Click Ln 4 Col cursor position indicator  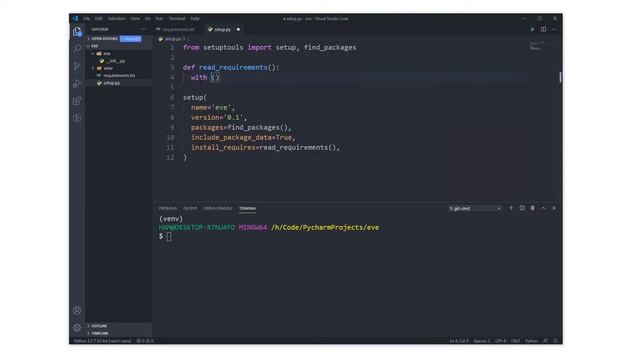point(459,341)
